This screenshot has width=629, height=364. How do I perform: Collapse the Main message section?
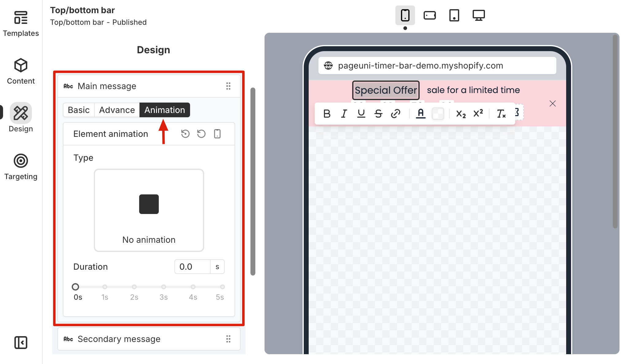tap(149, 86)
